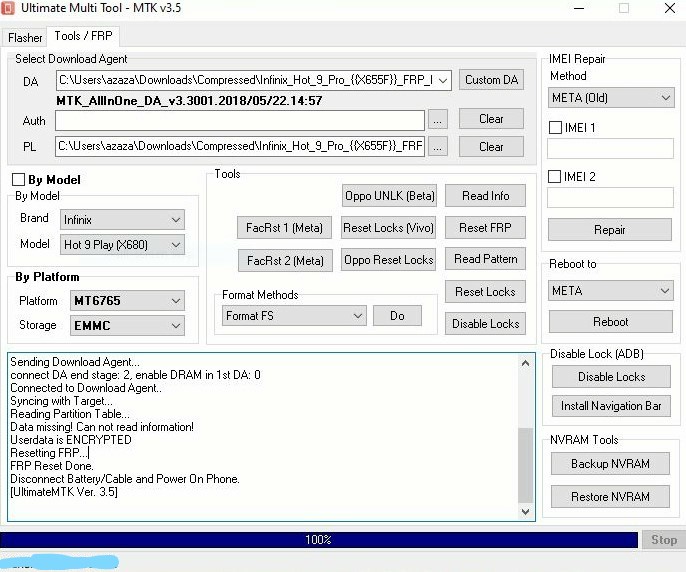Click the Restore NVRAM button

pyautogui.click(x=610, y=496)
